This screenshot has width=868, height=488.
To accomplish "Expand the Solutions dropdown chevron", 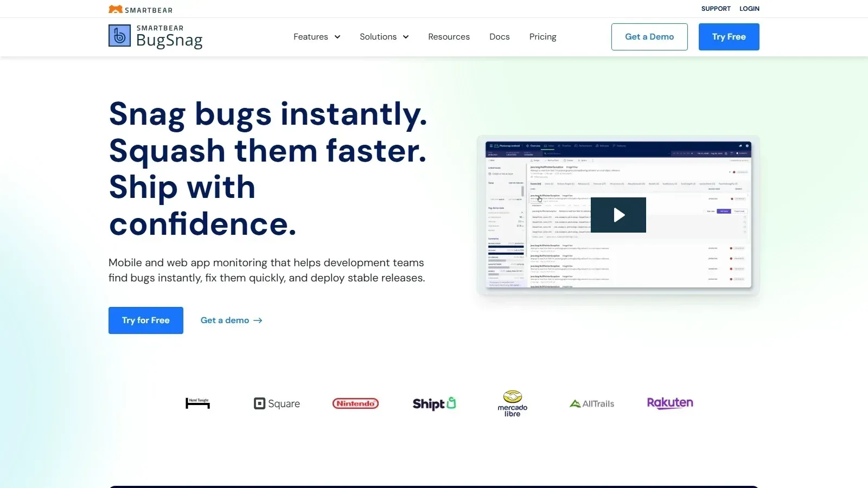I will 406,37.
